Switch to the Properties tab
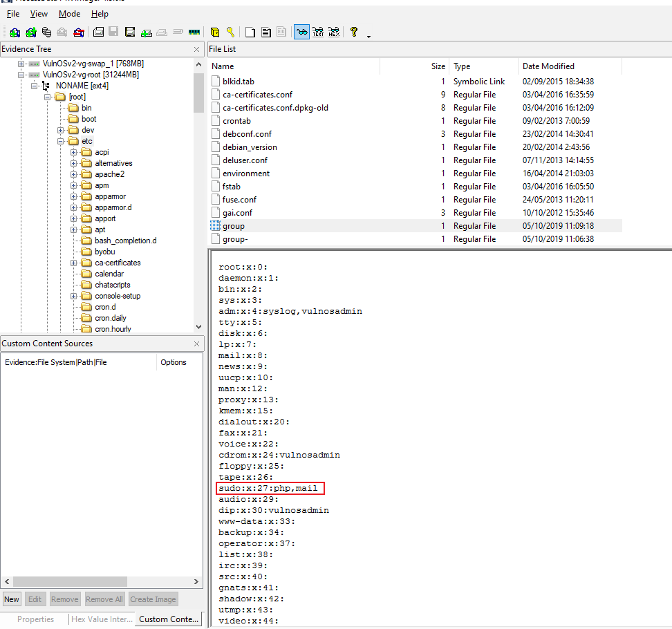Viewport: 672px width, 629px height. (35, 619)
